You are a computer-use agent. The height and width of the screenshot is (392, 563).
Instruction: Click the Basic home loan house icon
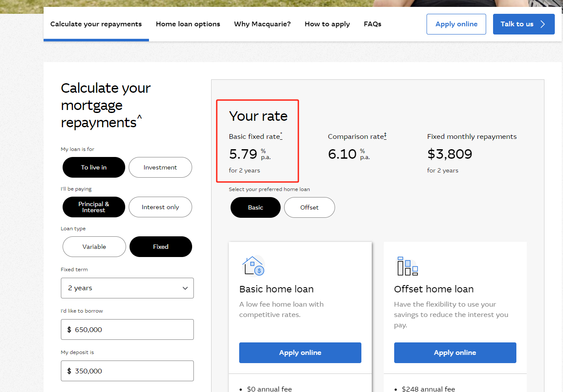pos(253,266)
